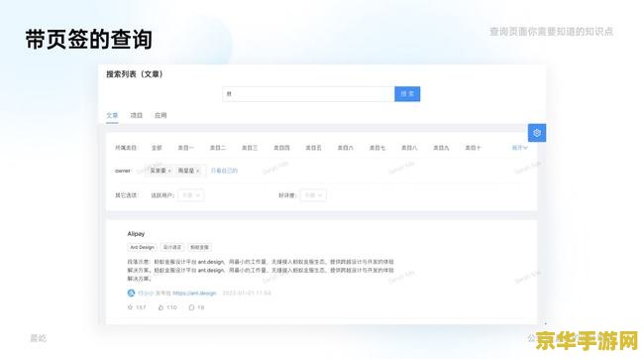Select the 类目九 category filter
Screen dimensions: 644x359
(x=441, y=148)
